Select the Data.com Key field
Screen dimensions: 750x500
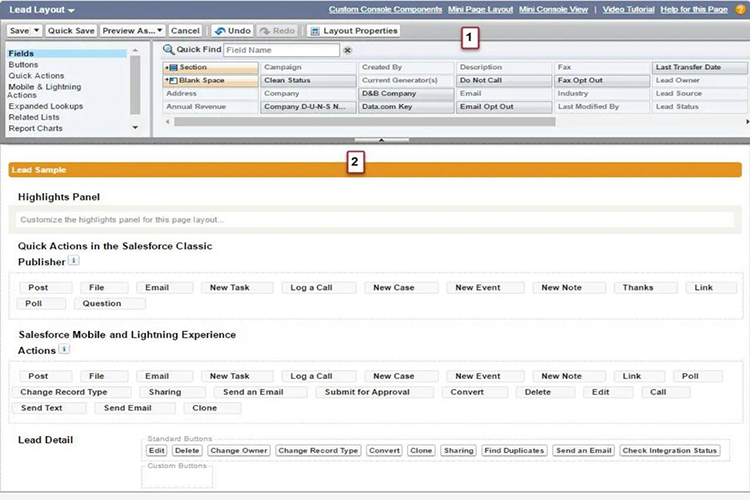406,107
